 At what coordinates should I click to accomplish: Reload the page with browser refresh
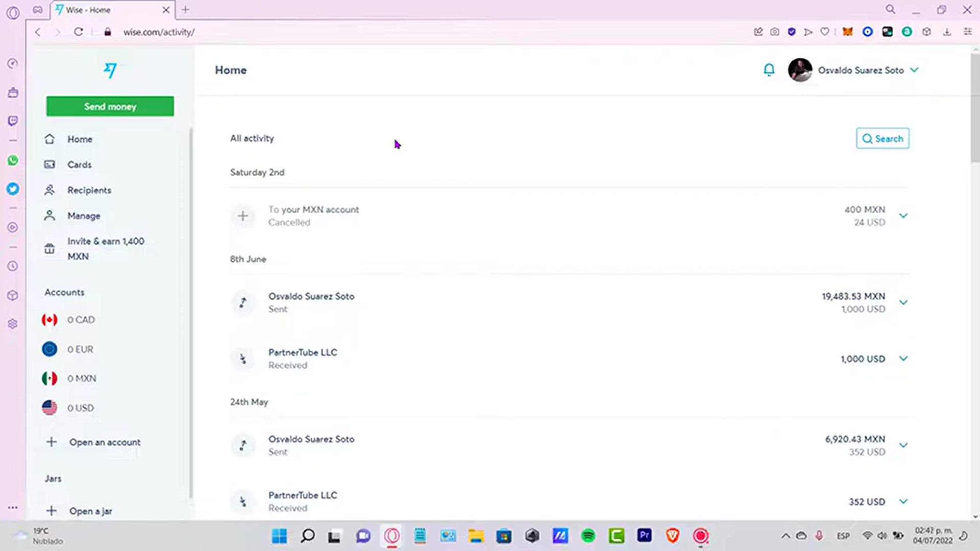click(x=78, y=32)
